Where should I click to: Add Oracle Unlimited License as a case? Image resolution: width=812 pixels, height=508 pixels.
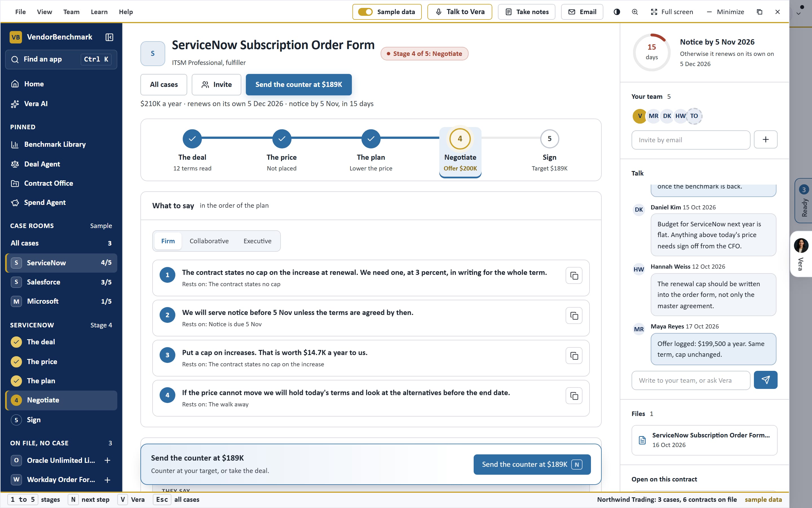click(x=107, y=460)
